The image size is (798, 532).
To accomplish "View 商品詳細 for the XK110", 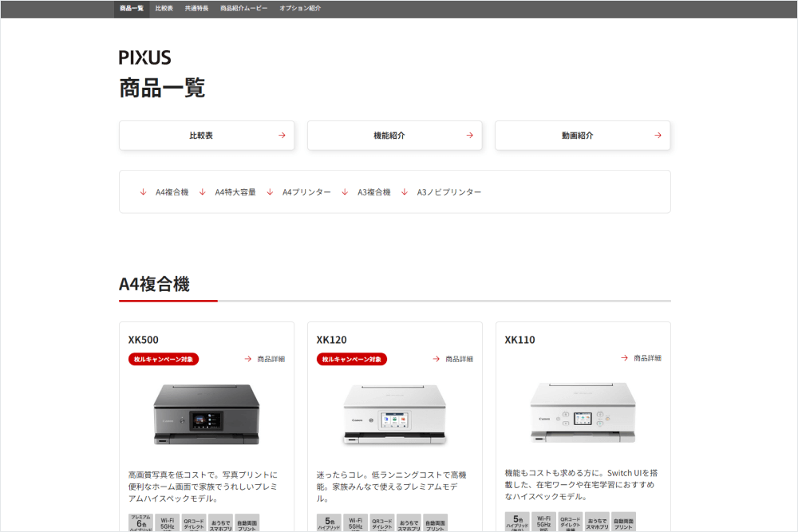I will click(x=642, y=358).
